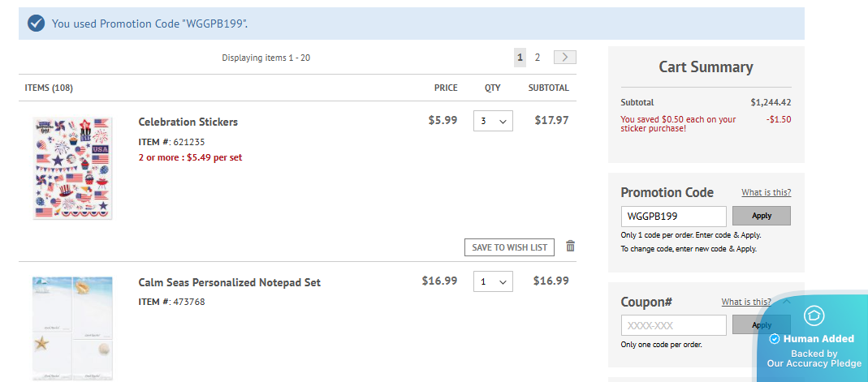Apply the promotion code WGGPB199
The image size is (868, 382).
click(761, 216)
